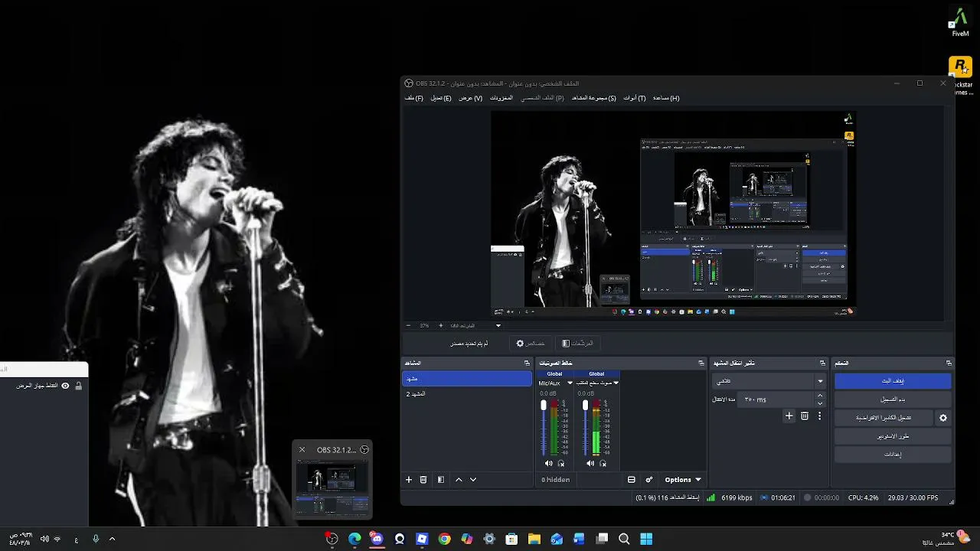Open the FiveM desktop shortcut
Screen dimensions: 980x551
coord(960,21)
